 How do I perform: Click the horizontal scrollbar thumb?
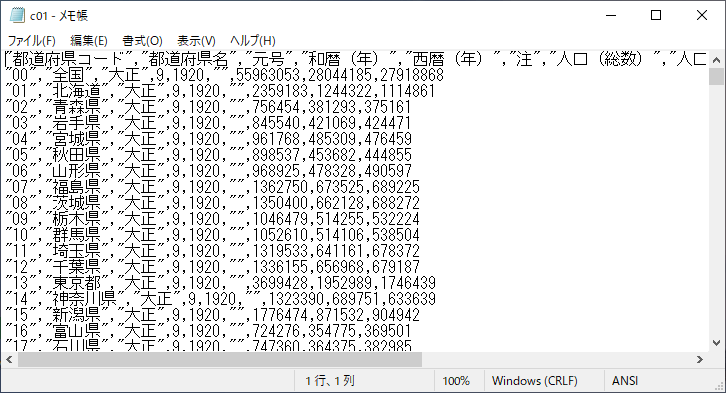pos(220,359)
